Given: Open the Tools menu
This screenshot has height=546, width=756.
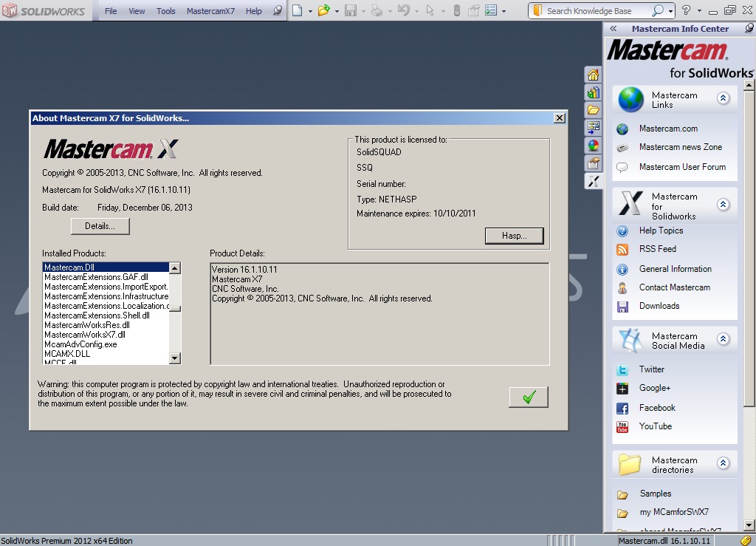Looking at the screenshot, I should (x=166, y=10).
